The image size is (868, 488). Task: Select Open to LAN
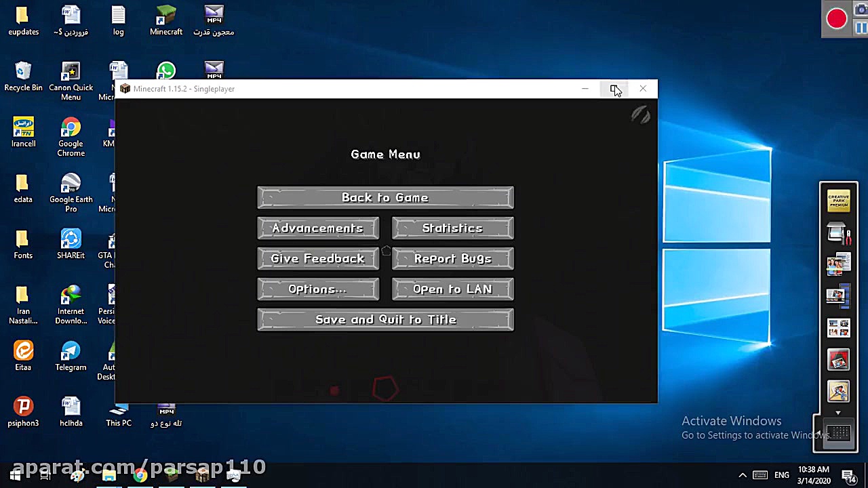coord(453,289)
